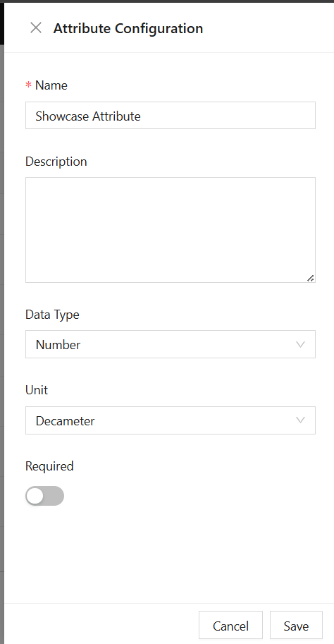Screen dimensions: 334x644
Task: Click the Name field label
Action: coord(51,85)
